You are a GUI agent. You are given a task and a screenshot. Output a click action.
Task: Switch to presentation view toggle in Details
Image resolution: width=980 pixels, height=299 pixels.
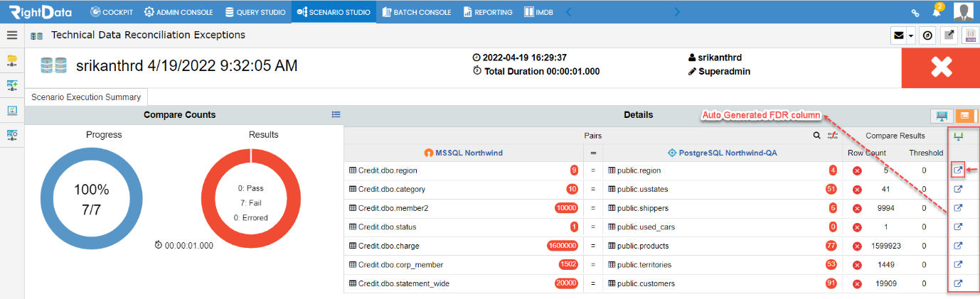pyautogui.click(x=942, y=116)
